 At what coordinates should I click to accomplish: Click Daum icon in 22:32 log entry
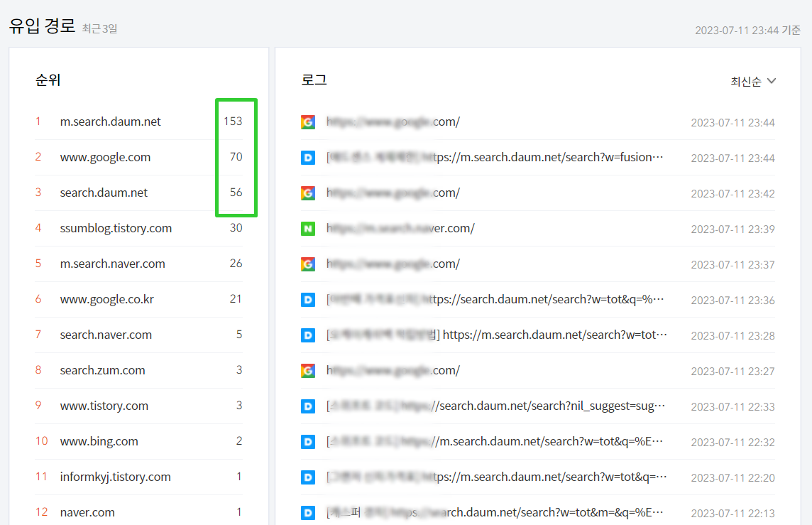click(x=308, y=442)
